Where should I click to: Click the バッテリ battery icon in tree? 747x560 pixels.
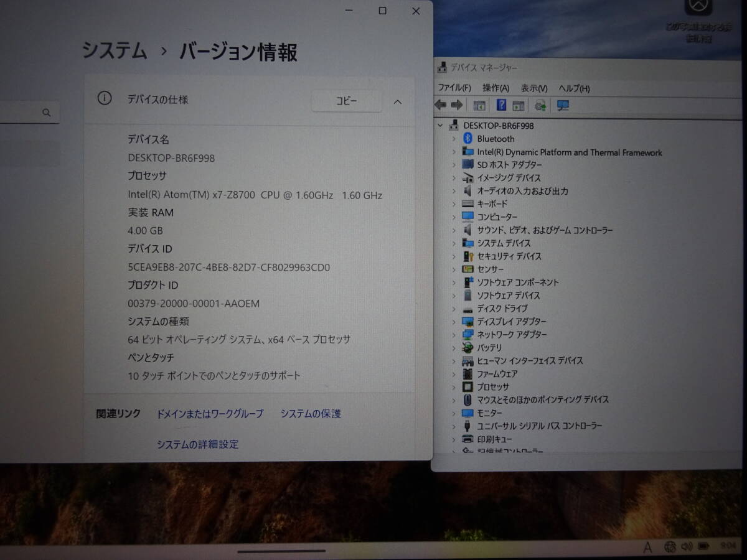point(468,348)
